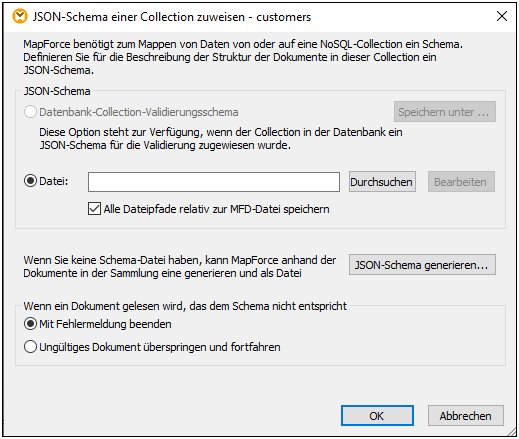Click the grip icon at dialog corner
This screenshot has width=519, height=439.
click(511, 431)
